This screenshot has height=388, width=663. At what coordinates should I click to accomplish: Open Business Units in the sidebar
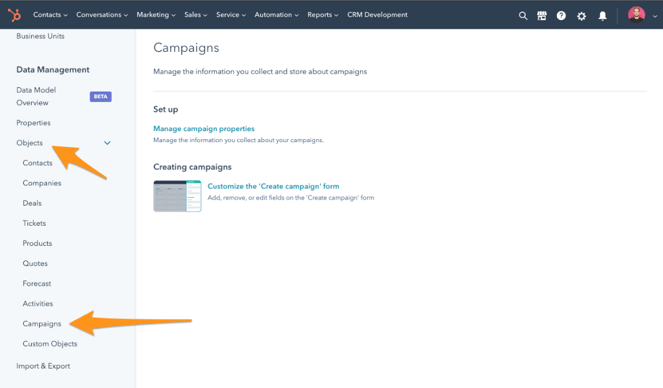tap(40, 36)
